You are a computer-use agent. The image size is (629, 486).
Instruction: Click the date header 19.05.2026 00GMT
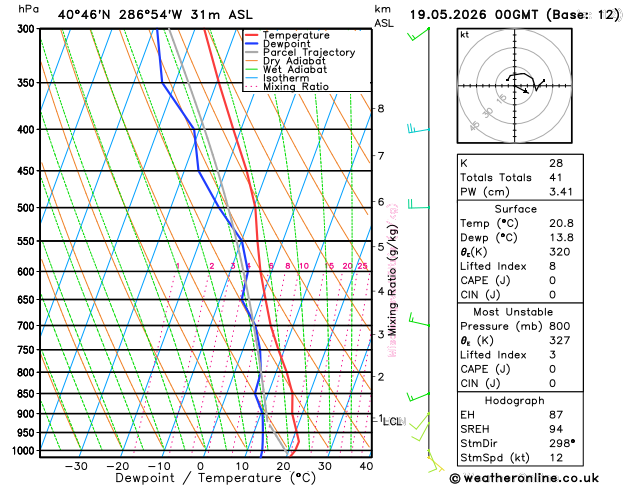click(x=474, y=15)
